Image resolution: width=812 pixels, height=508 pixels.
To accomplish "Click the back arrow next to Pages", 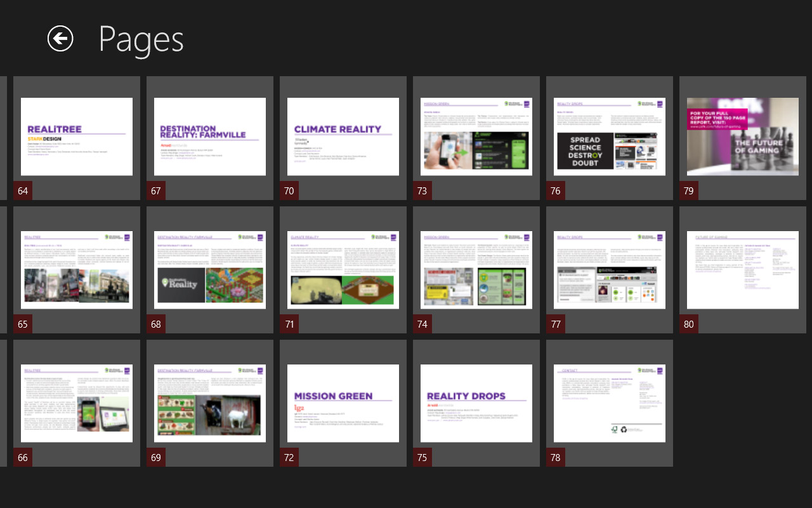I will (x=60, y=39).
